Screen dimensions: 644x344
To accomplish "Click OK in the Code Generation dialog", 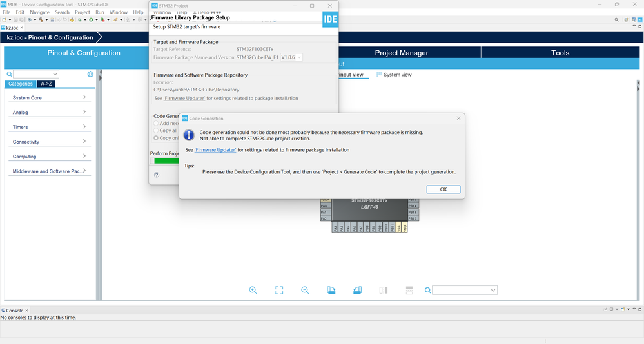I will point(443,189).
